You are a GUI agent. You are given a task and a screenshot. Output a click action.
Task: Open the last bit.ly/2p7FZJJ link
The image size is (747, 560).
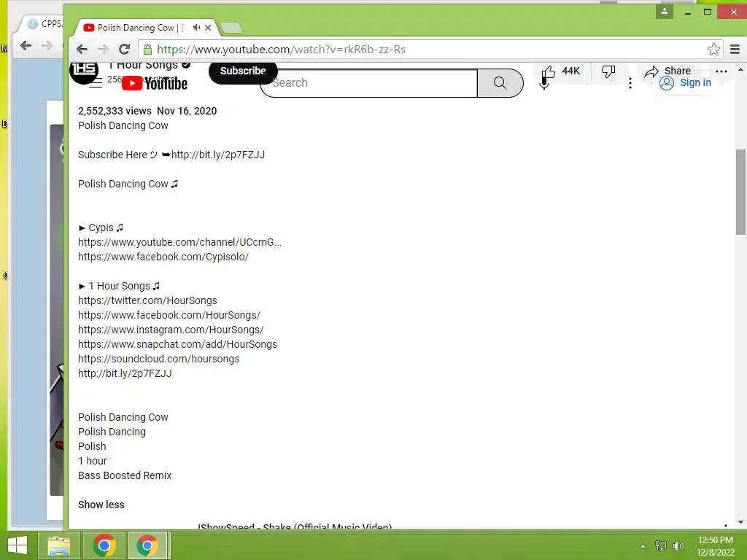tap(125, 373)
